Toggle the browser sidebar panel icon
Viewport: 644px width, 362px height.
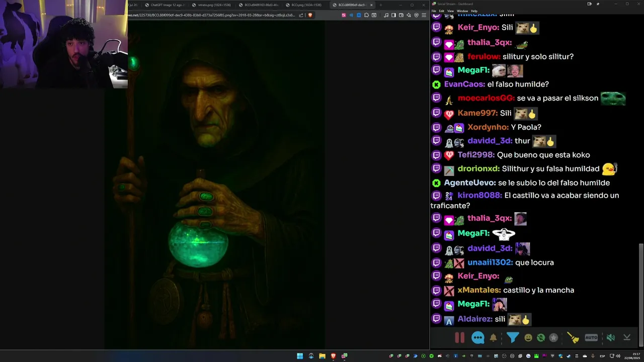(x=393, y=15)
